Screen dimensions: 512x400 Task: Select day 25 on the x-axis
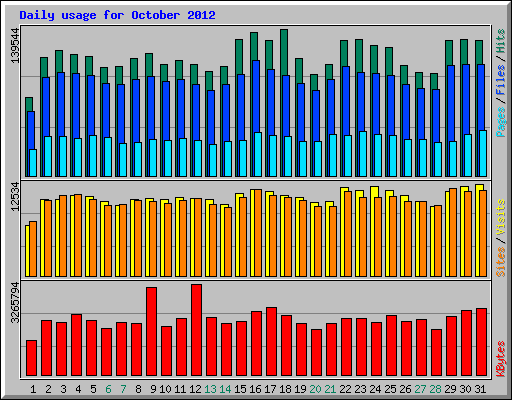(390, 389)
